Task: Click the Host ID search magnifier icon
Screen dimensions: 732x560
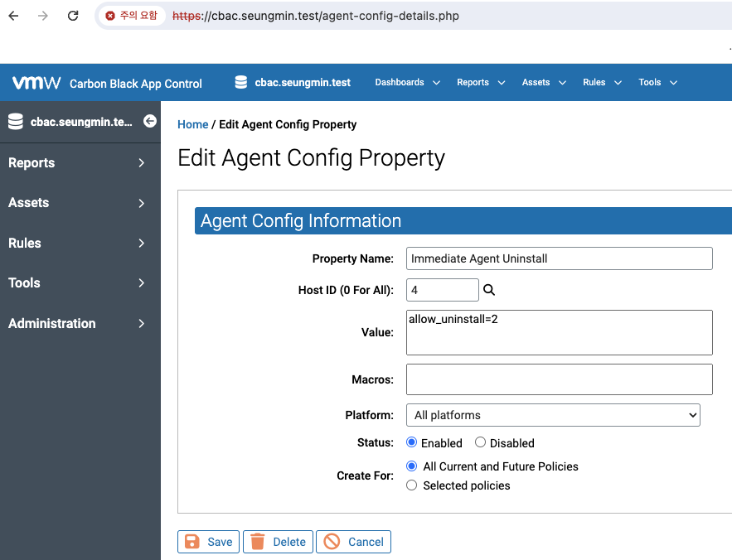Action: [489, 290]
